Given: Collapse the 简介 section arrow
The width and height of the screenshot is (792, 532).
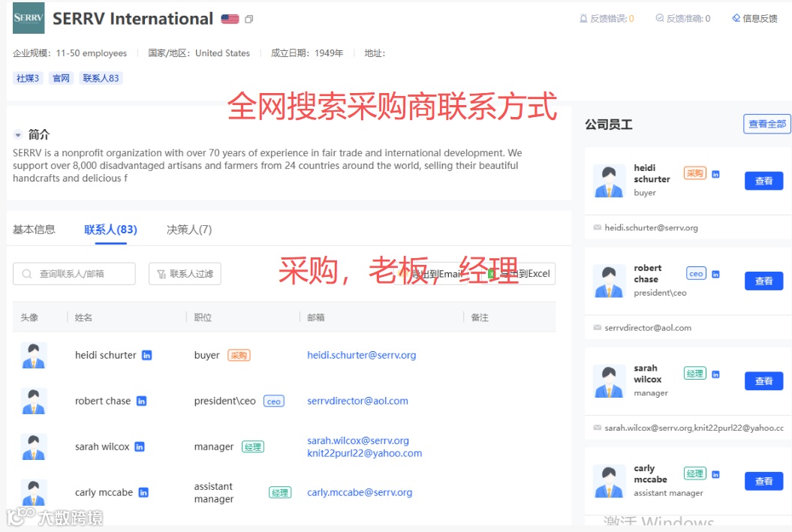Looking at the screenshot, I should [18, 135].
